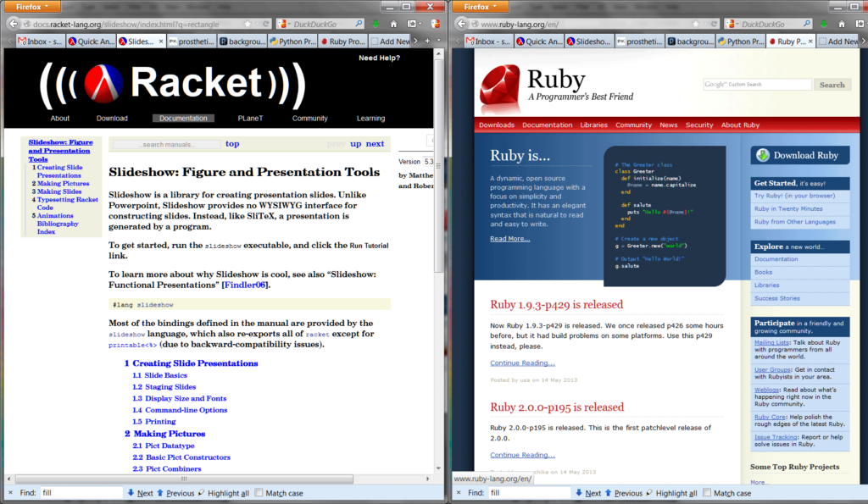The width and height of the screenshot is (868, 504).
Task: Switch to the Slidesho... tab in the right window
Action: tap(588, 41)
